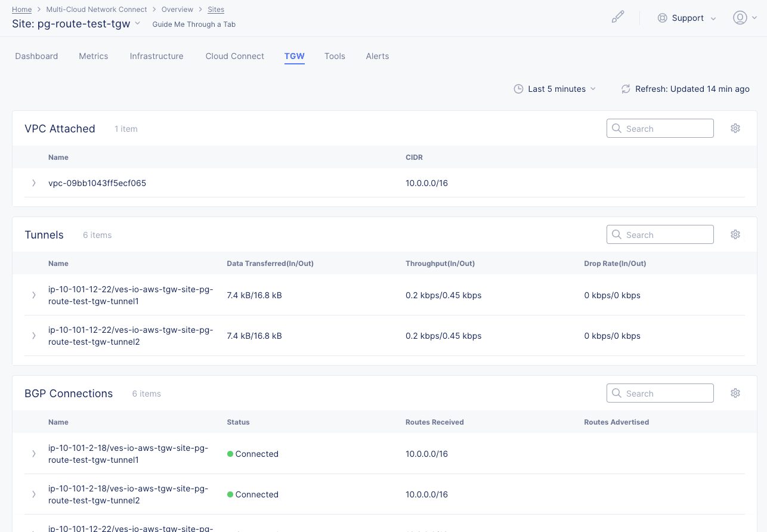This screenshot has height=532, width=767.
Task: Sort VPC Attached by CIDR column
Action: pos(414,157)
